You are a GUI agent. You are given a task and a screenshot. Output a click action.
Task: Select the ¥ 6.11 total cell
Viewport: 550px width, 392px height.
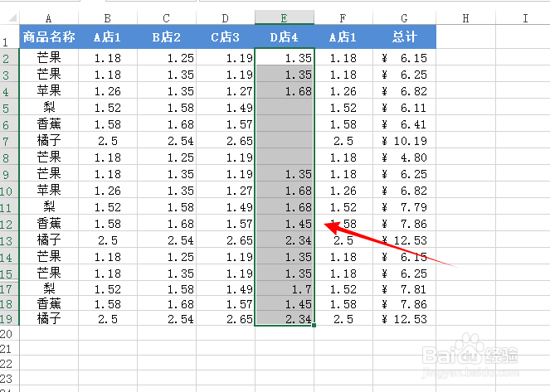point(405,107)
